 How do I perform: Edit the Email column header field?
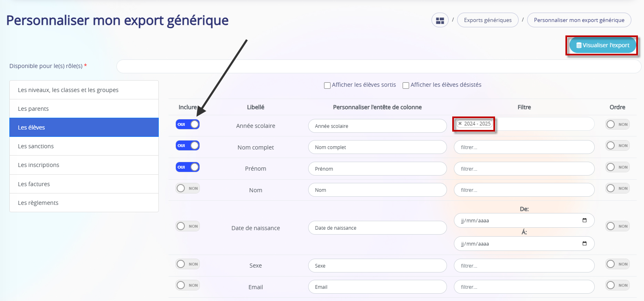(377, 287)
